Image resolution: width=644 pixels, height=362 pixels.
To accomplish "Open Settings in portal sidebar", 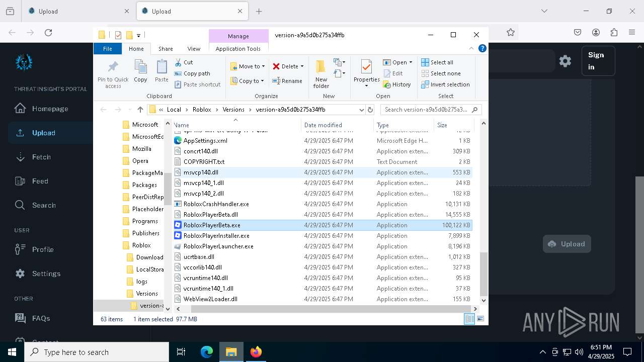I will point(46,274).
